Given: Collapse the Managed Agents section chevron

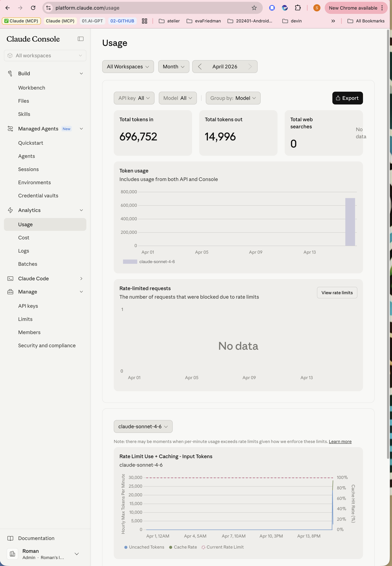Looking at the screenshot, I should pos(81,129).
